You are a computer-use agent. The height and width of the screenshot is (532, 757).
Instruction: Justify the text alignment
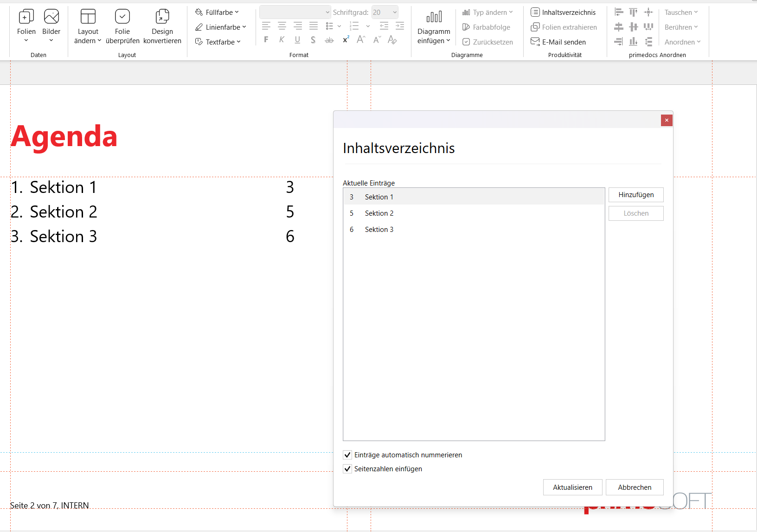coord(314,26)
